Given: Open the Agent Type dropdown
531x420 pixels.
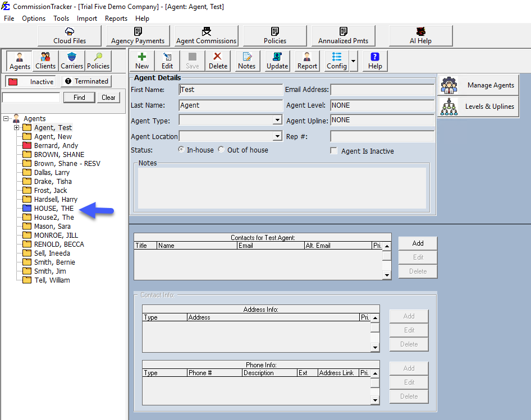Looking at the screenshot, I should pyautogui.click(x=277, y=120).
